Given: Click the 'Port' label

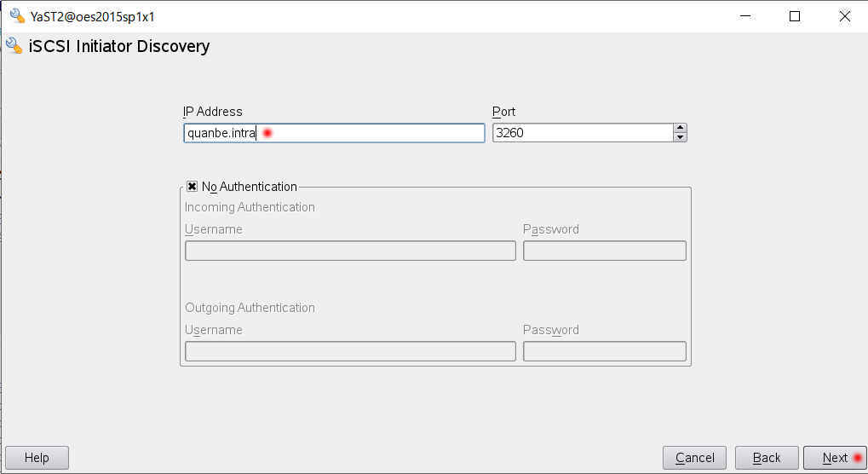Looking at the screenshot, I should click(503, 112).
